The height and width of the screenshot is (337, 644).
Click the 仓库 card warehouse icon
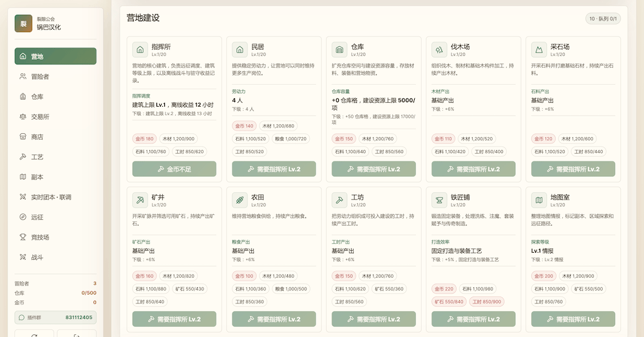coord(339,50)
